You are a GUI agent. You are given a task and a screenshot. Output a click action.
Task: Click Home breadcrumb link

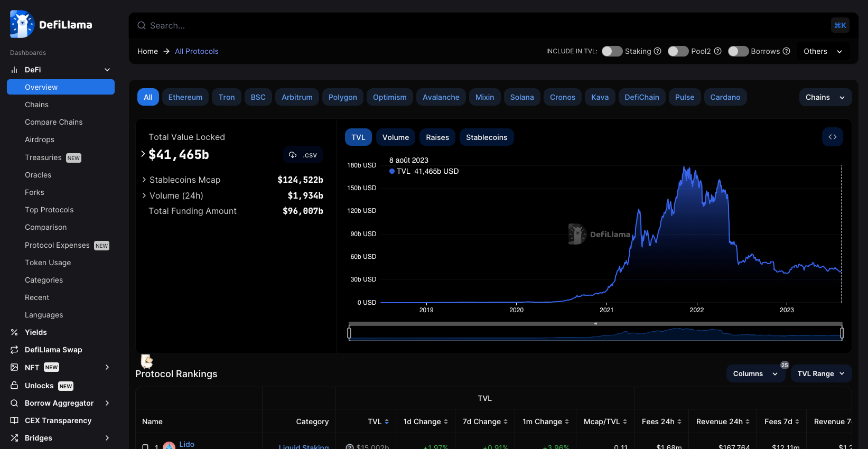pos(147,51)
